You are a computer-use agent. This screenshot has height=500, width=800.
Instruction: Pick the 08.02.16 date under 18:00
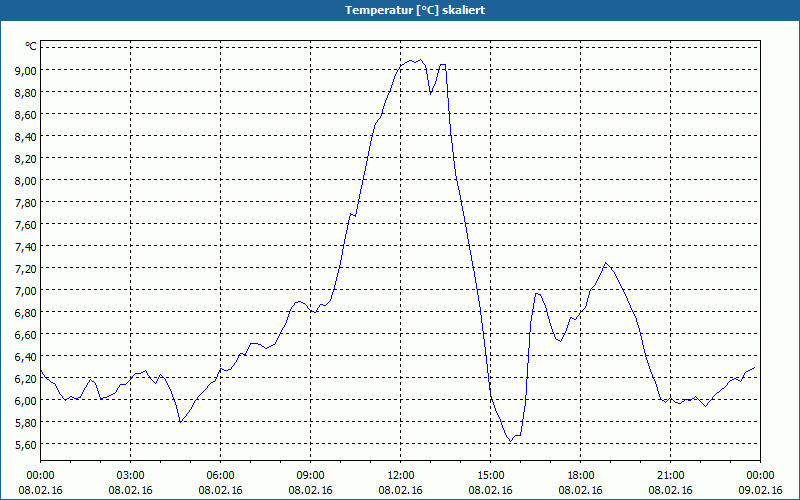581,490
